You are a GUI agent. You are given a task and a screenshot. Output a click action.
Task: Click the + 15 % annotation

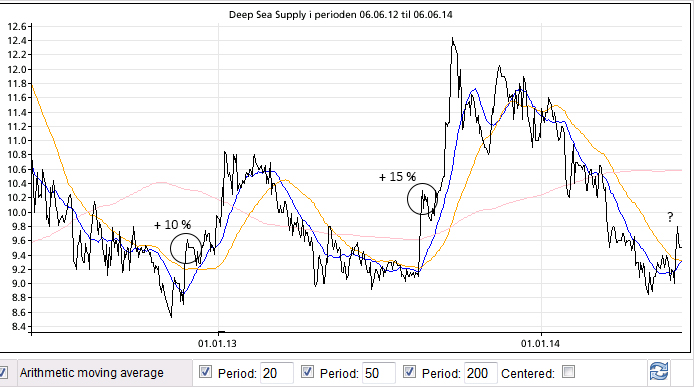coord(397,177)
